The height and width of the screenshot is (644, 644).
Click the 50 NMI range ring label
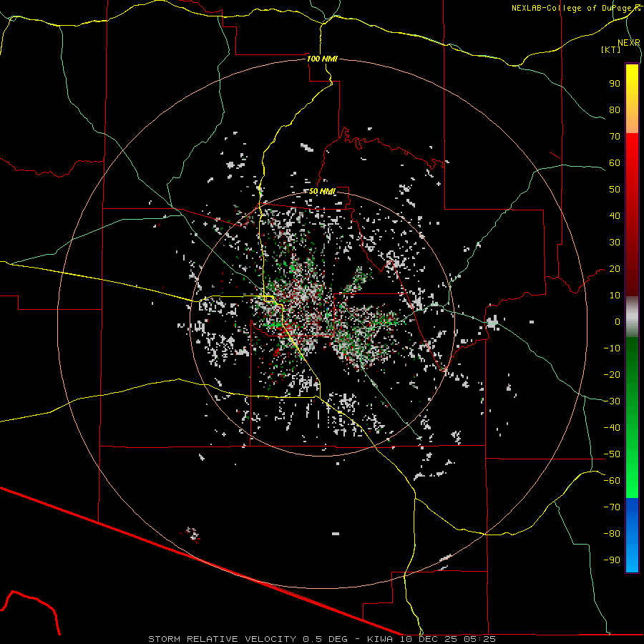tap(322, 191)
